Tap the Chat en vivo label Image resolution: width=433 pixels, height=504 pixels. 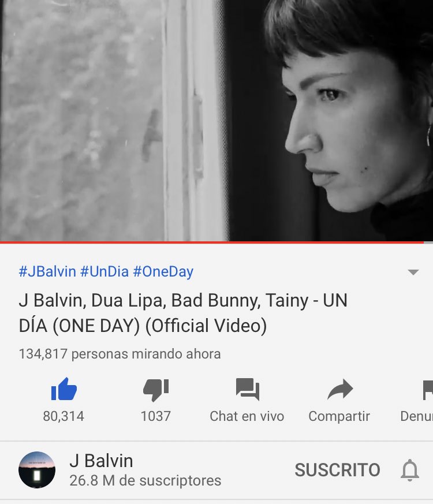(x=247, y=416)
